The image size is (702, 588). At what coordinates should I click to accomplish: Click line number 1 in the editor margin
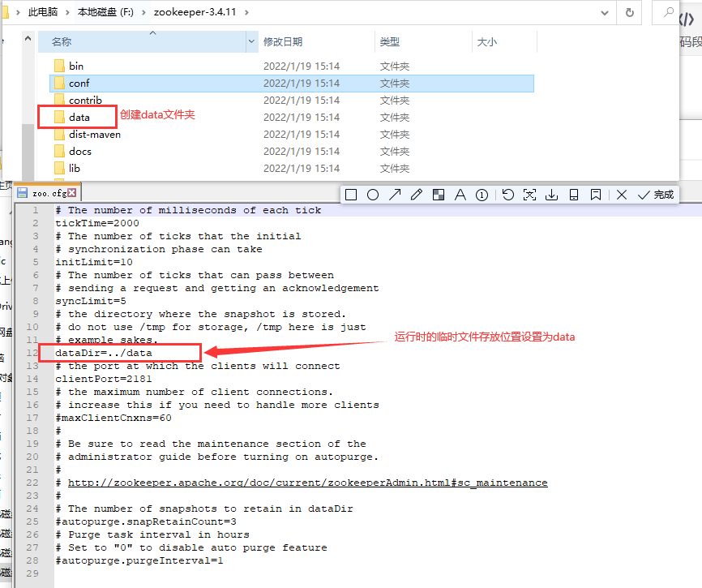click(36, 210)
